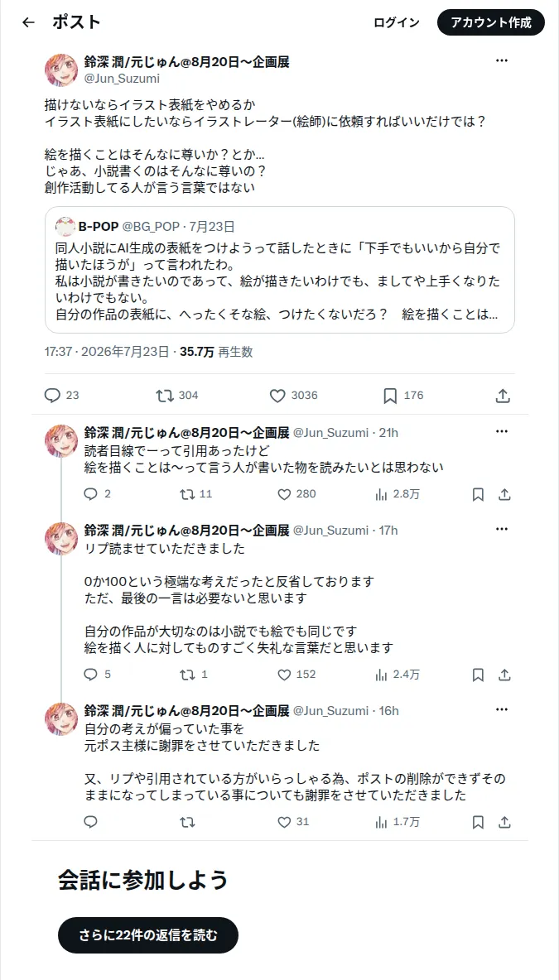
Task: Share the main post via upload icon
Action: [x=504, y=395]
